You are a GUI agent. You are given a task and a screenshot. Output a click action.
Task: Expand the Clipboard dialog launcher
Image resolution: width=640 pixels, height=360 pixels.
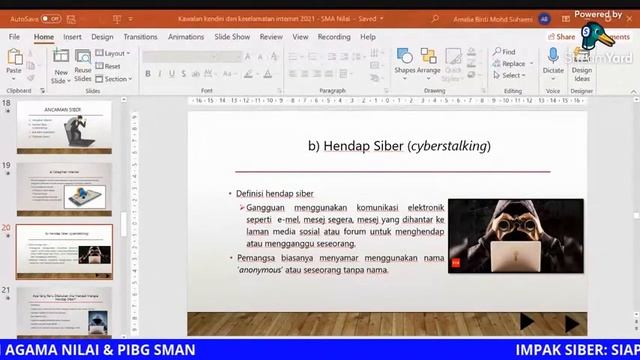[42, 91]
